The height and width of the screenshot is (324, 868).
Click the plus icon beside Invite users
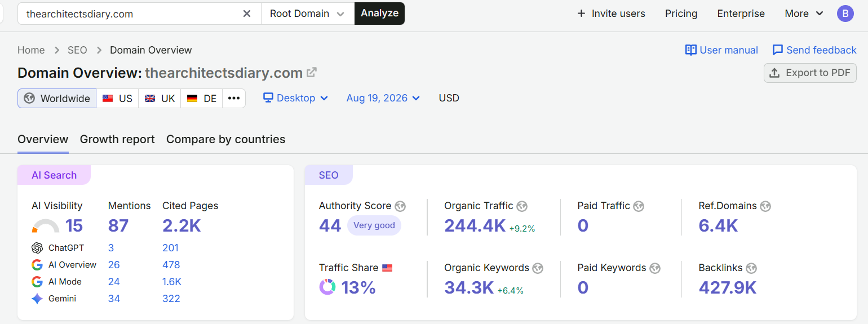(582, 14)
